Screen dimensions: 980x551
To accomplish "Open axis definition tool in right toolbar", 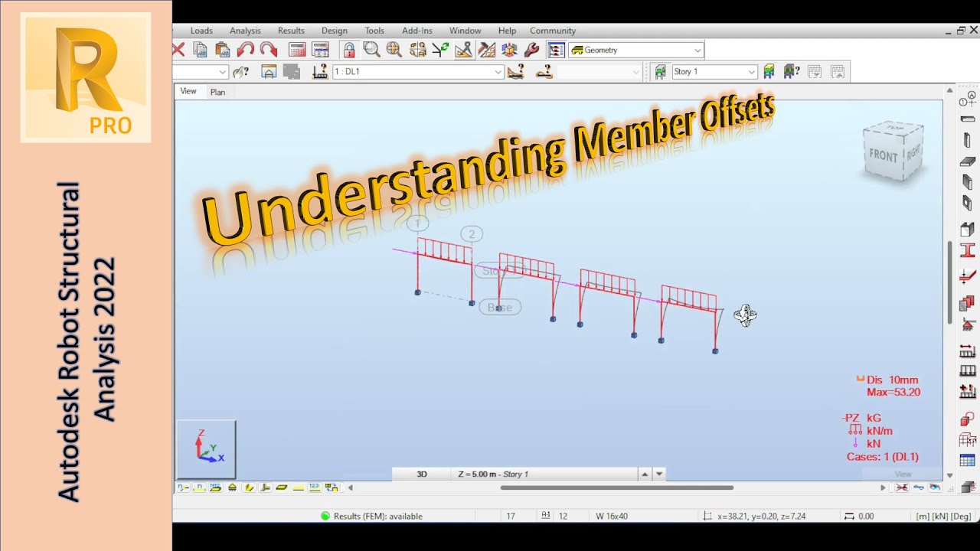I will (968, 99).
